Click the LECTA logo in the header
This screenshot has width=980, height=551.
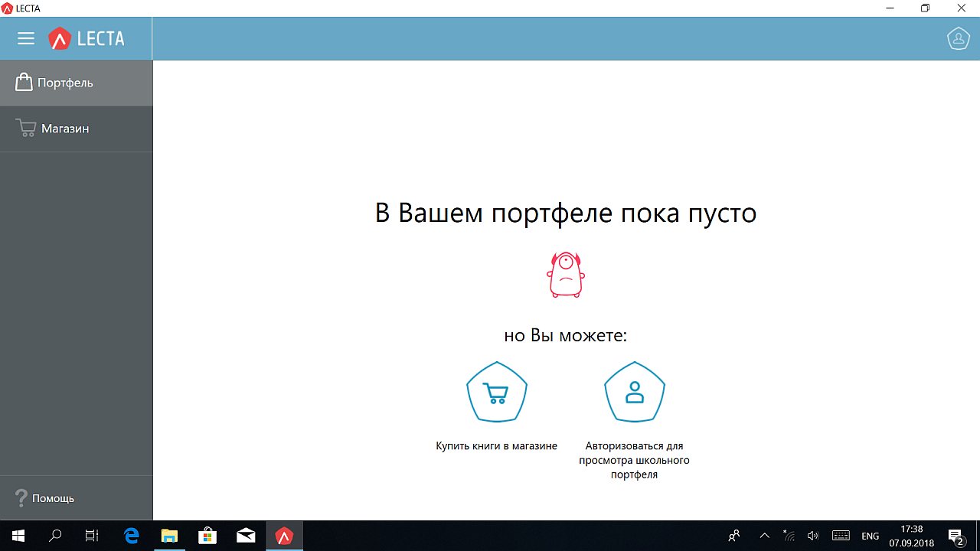[x=87, y=38]
